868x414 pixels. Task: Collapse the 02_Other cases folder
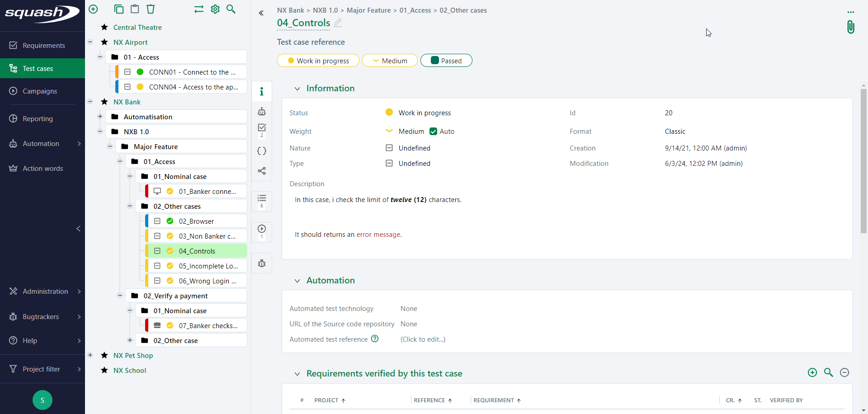(130, 206)
